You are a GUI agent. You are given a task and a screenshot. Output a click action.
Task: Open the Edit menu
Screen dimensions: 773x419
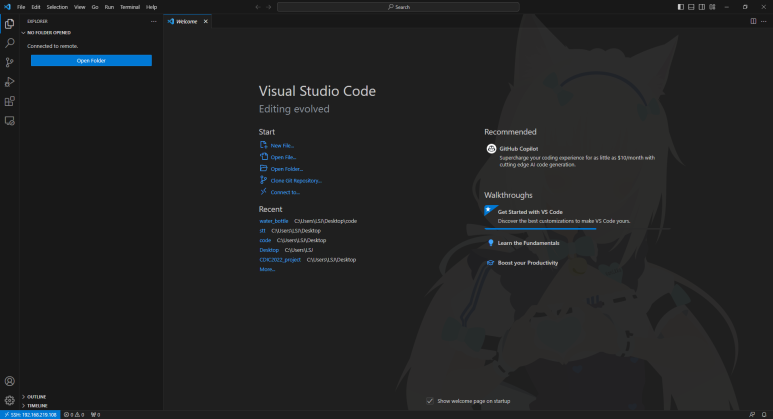[36, 7]
